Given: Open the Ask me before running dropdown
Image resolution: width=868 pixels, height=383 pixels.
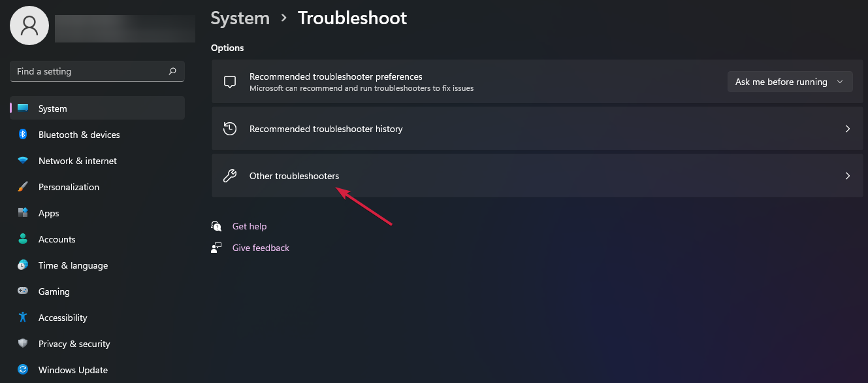Looking at the screenshot, I should coord(790,82).
